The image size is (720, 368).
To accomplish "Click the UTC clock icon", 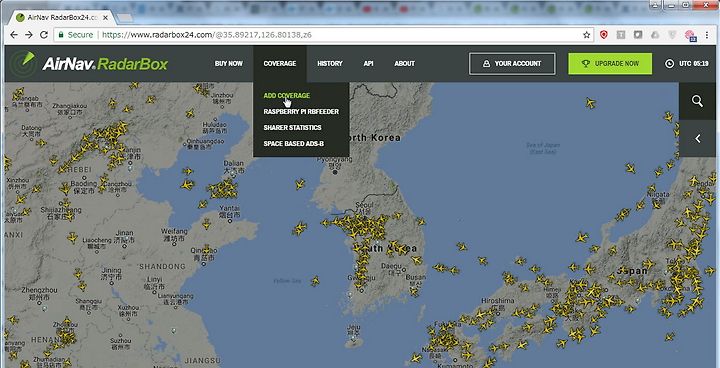I will [669, 63].
